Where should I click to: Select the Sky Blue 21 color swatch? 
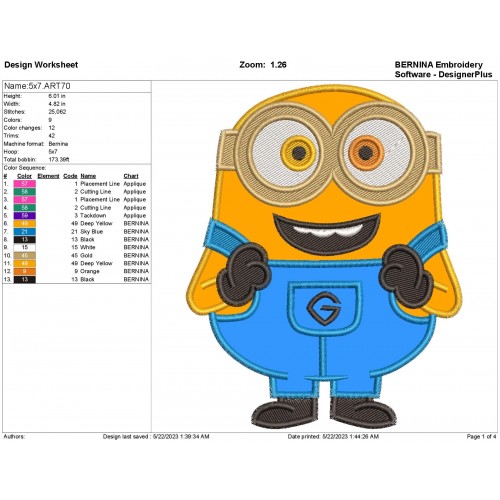[x=25, y=232]
